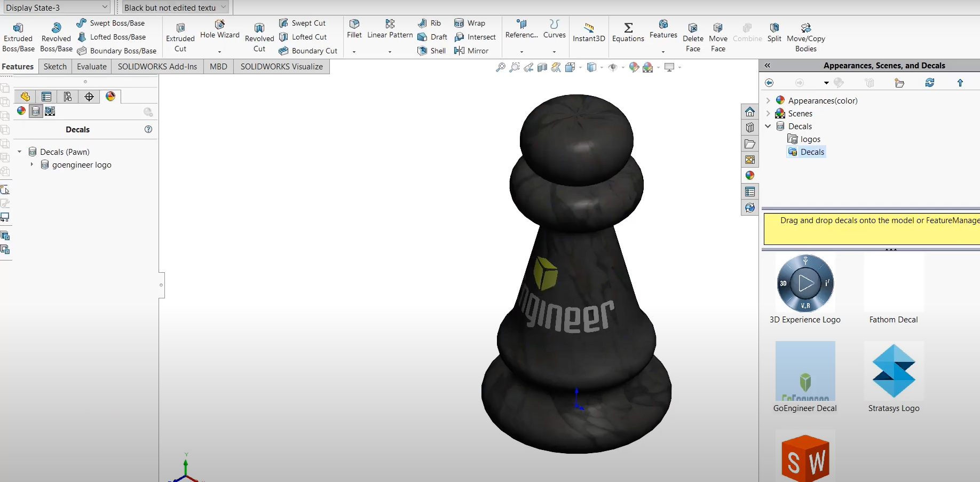Toggle View Appearances in DisplayManager
The height and width of the screenshot is (482, 980).
21,111
